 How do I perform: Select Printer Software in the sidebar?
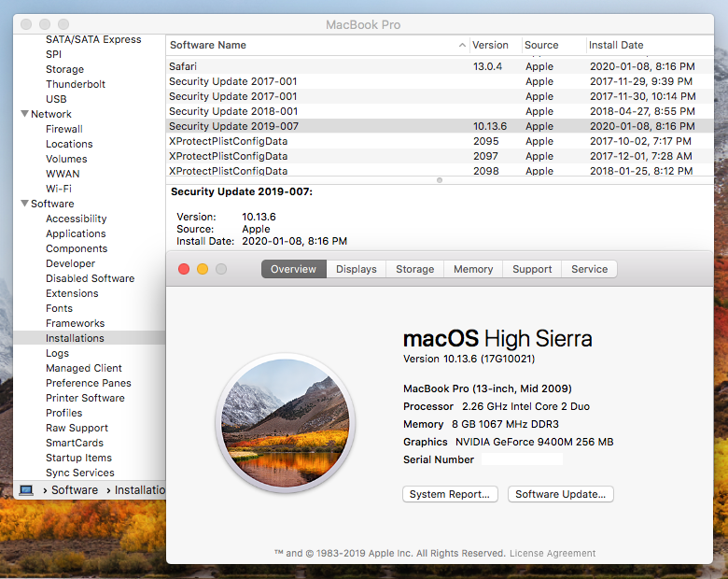85,398
